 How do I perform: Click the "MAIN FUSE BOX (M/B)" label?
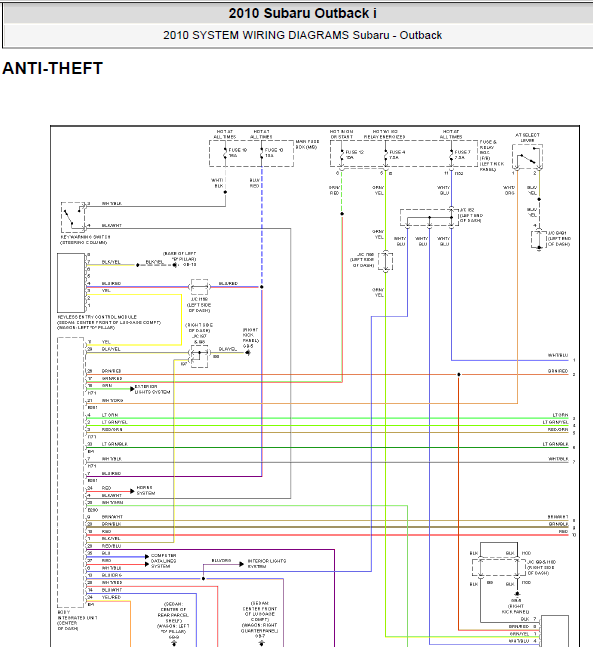pyautogui.click(x=307, y=144)
